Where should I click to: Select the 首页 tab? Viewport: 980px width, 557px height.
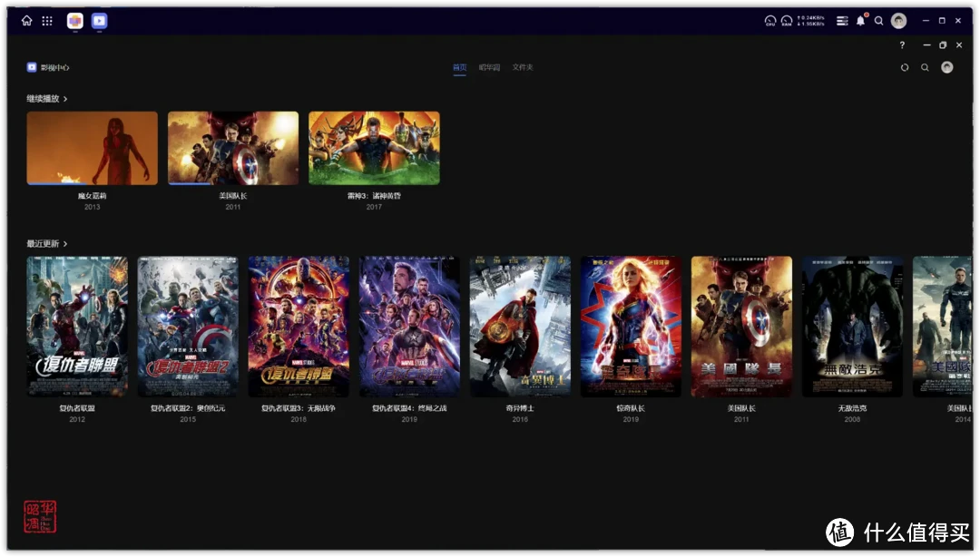460,67
